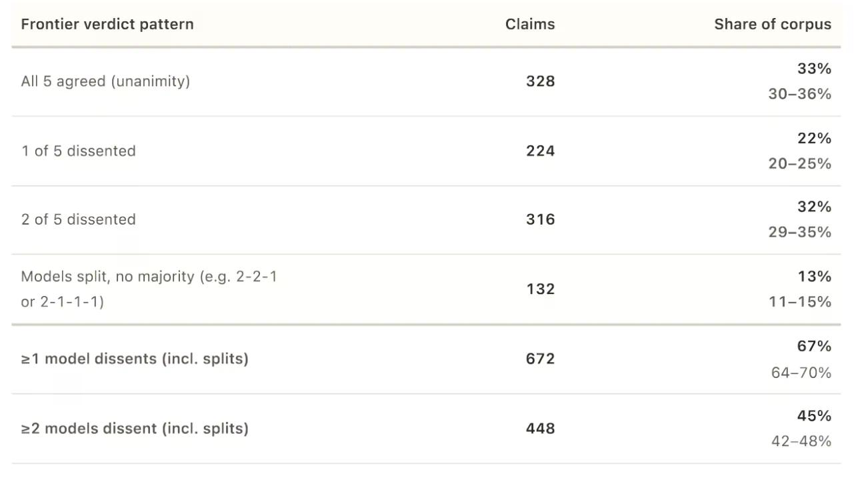Screen dimensions: 868x484
Task: Click the 'Claims' column header
Action: tap(530, 24)
